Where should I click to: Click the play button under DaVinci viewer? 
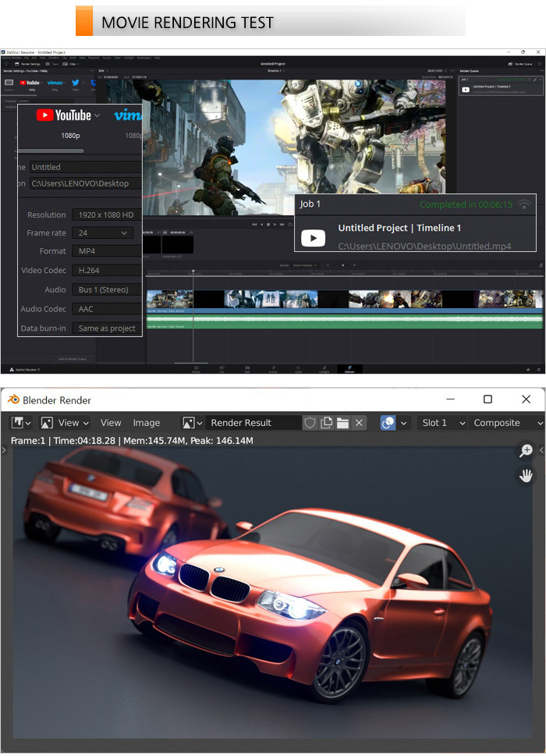tap(275, 225)
